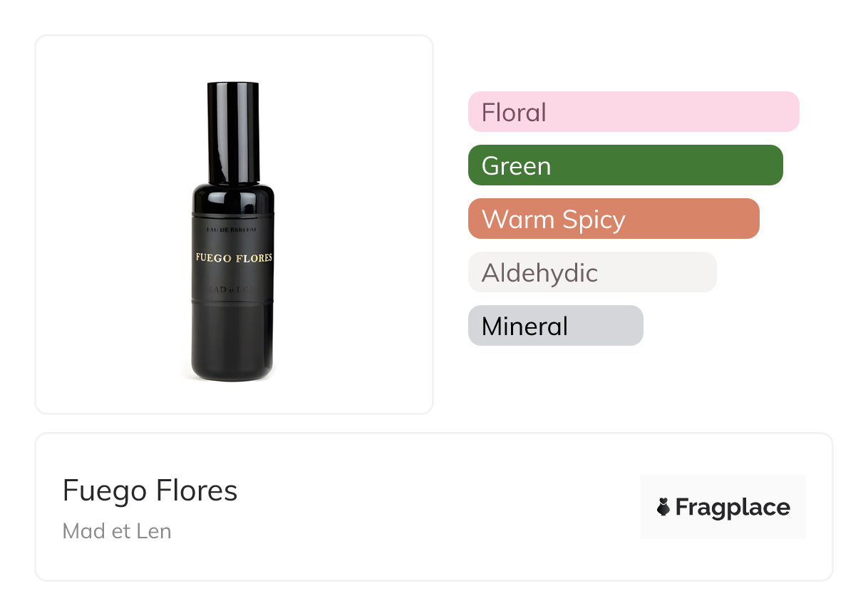The height and width of the screenshot is (616, 868).
Task: Click the word Green in green bar
Action: click(516, 166)
